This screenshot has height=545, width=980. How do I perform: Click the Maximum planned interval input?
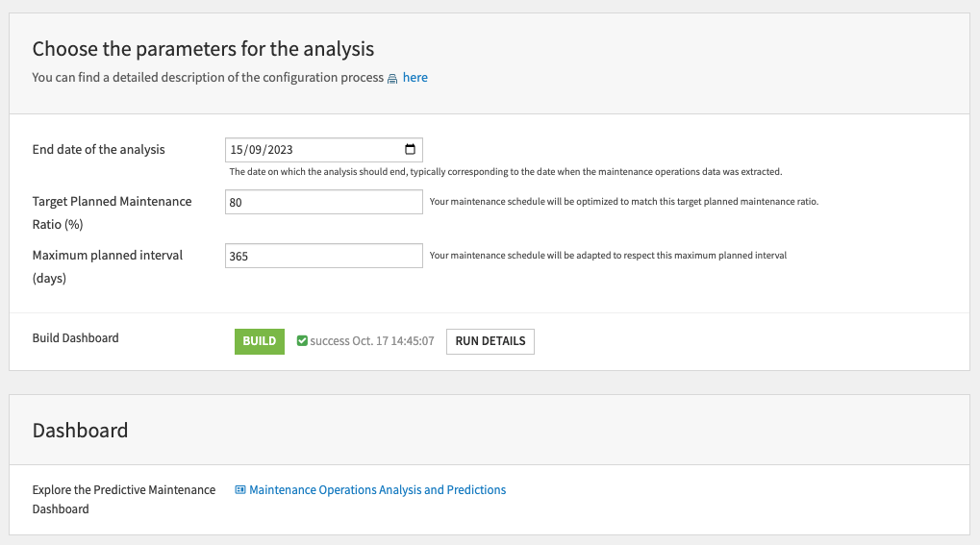[324, 256]
